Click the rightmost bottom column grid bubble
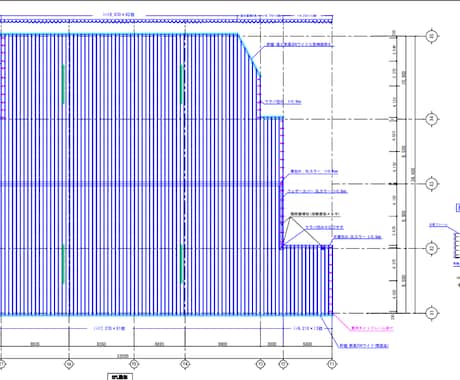 point(332,364)
